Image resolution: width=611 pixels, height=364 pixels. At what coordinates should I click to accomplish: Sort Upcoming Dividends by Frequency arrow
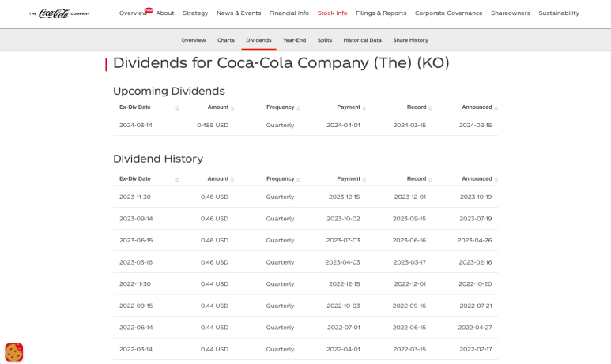point(298,108)
